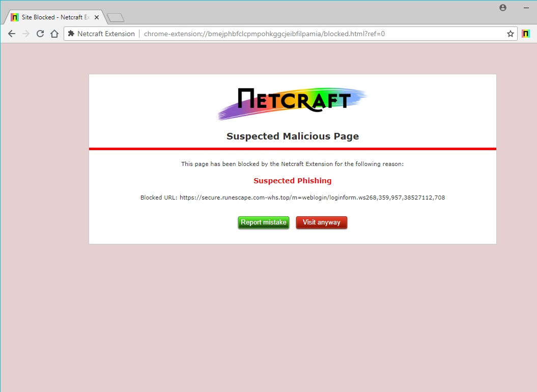Click the Suspected Malicious Page heading
The width and height of the screenshot is (537, 392).
coord(293,136)
